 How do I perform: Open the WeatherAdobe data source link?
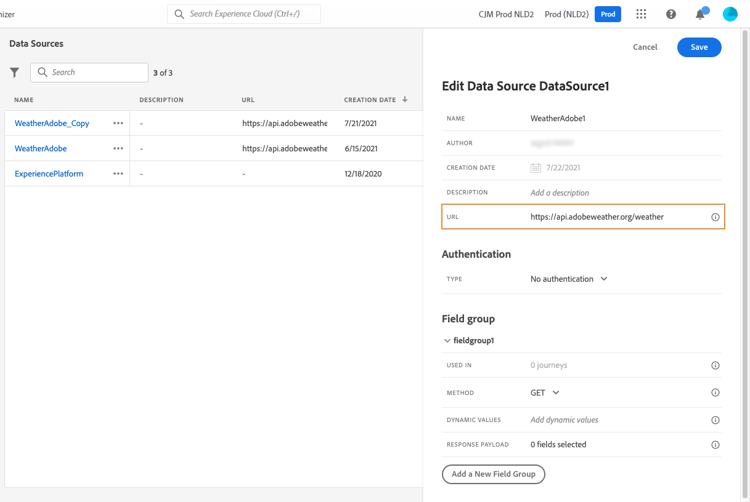(x=41, y=149)
